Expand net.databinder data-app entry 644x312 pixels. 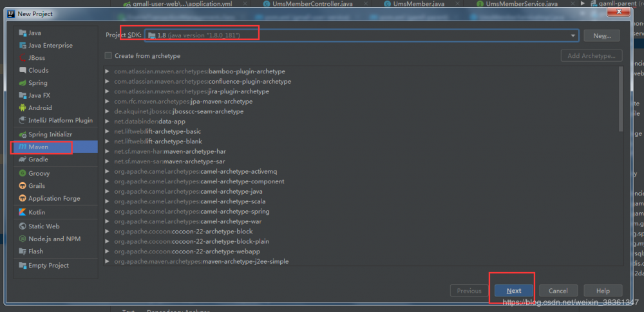click(x=107, y=122)
